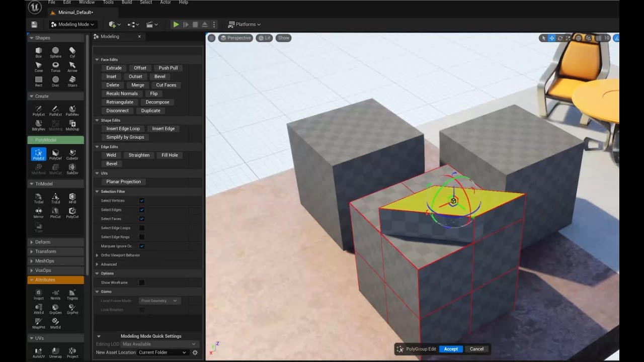
Task: Cancel the PolyGroup Edit
Action: tap(476, 349)
